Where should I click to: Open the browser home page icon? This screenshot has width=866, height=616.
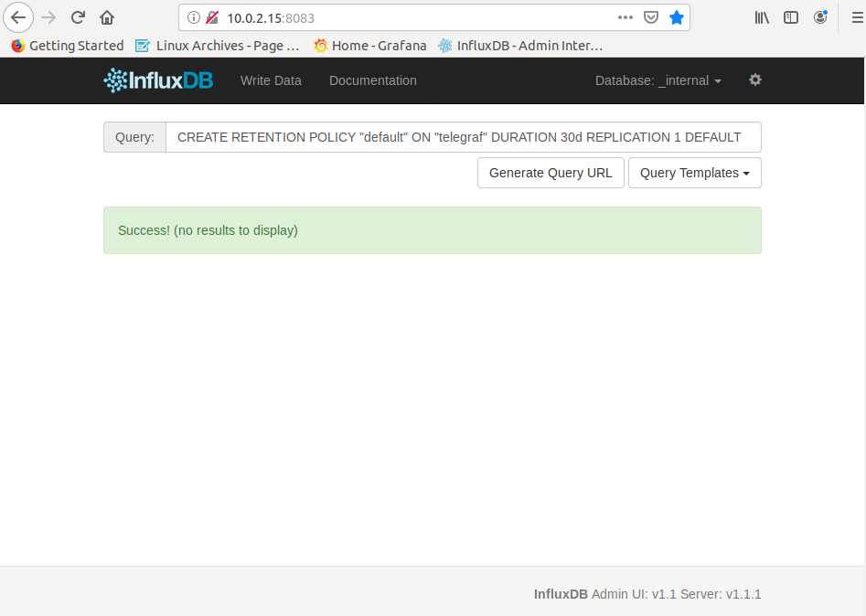(x=107, y=17)
